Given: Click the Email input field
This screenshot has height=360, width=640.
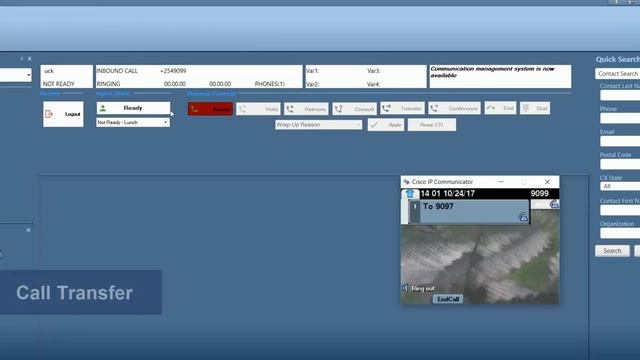Looking at the screenshot, I should (620, 141).
